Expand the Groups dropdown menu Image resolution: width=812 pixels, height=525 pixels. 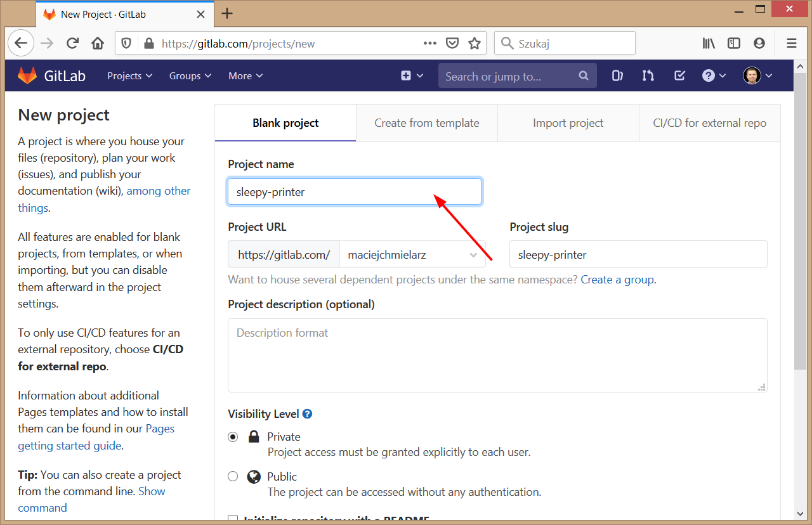click(x=190, y=75)
